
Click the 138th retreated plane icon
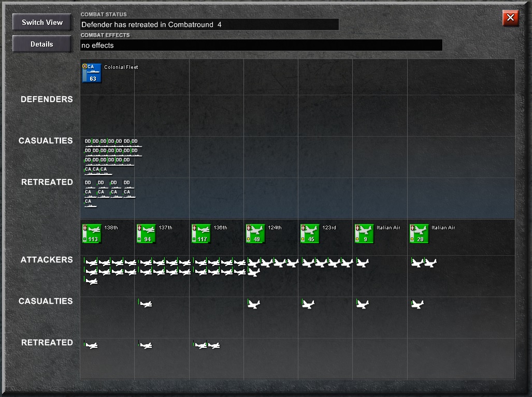pos(91,345)
